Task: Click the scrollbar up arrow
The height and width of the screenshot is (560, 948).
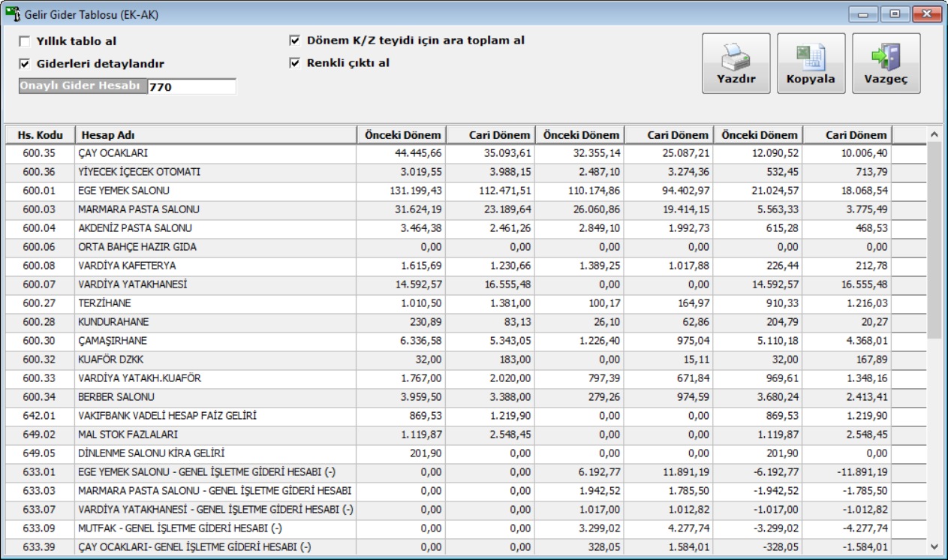Action: (934, 135)
